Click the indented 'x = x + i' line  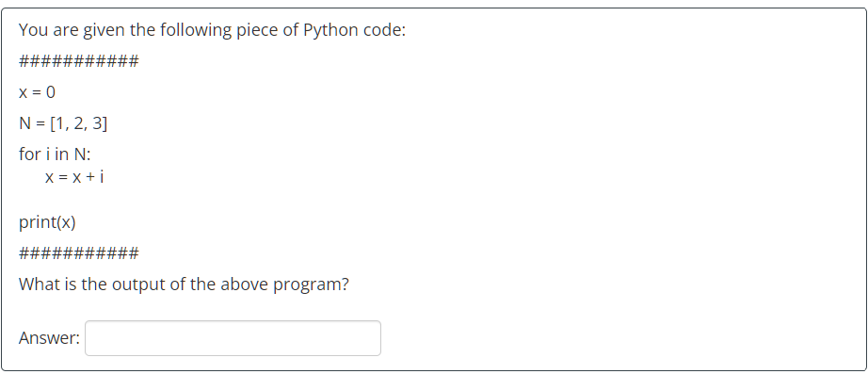pos(74,177)
